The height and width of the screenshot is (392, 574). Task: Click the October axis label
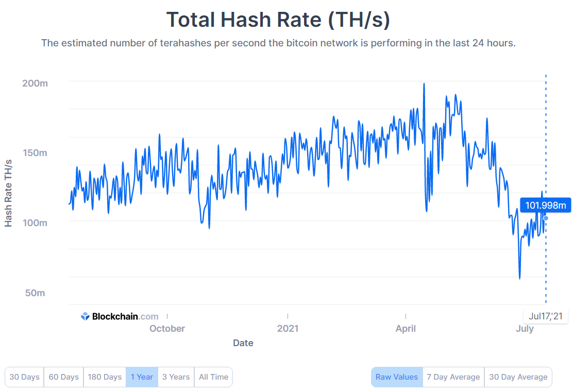tap(167, 328)
